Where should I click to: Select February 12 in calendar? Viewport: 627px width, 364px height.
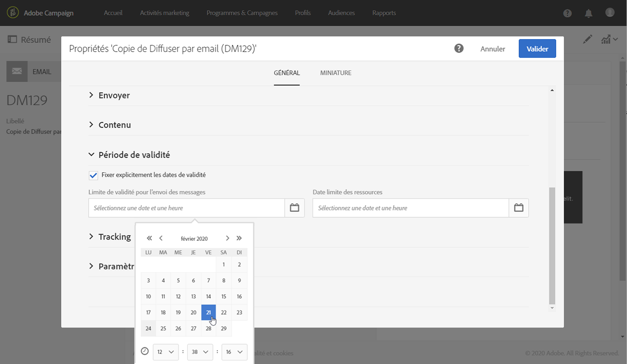pos(178,297)
